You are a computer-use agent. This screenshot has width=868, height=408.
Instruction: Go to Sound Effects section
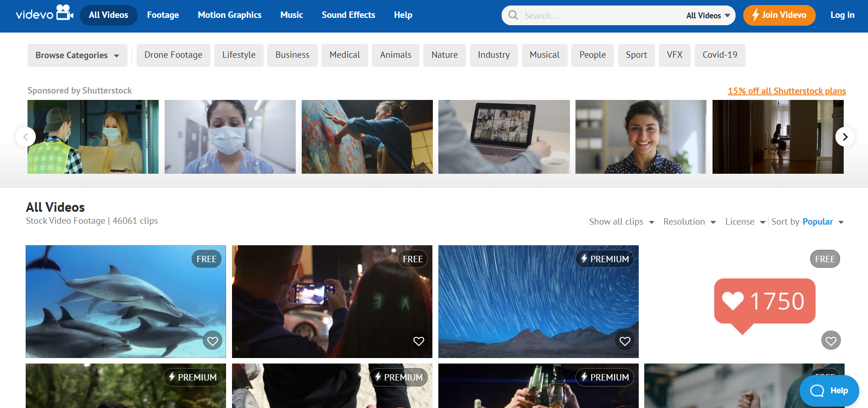pyautogui.click(x=348, y=15)
